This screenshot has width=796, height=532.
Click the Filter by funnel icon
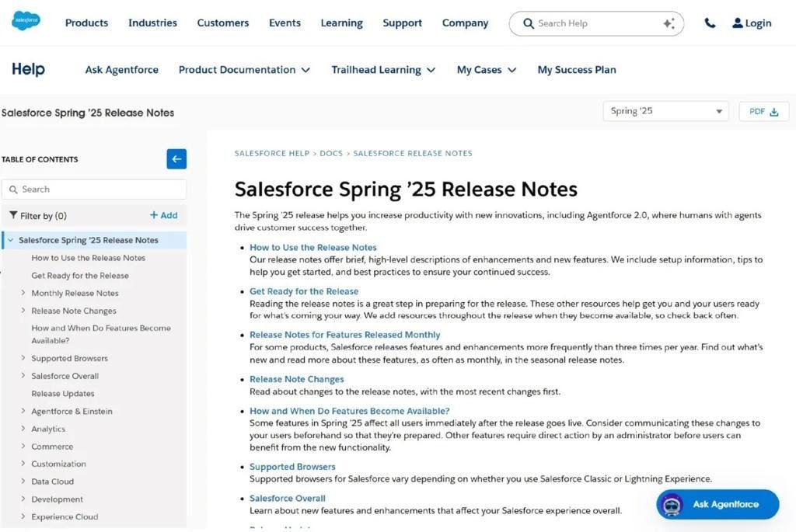click(x=13, y=216)
